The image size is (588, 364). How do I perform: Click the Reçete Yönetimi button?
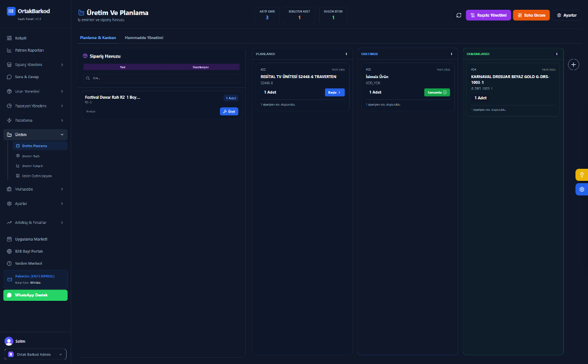pyautogui.click(x=488, y=16)
